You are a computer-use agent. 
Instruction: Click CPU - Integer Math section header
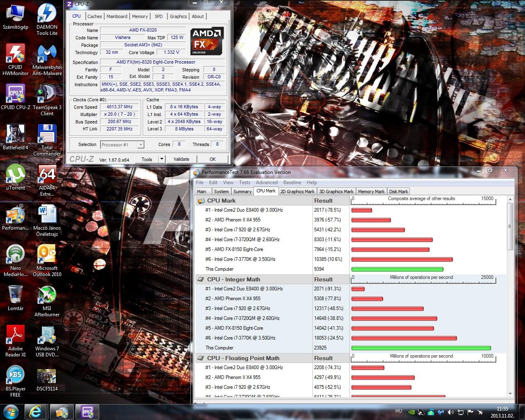(x=254, y=279)
